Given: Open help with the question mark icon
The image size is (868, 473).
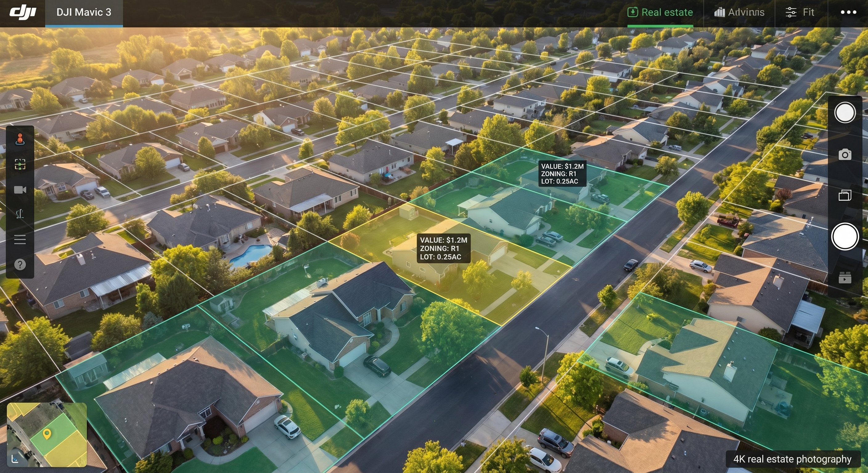Looking at the screenshot, I should (20, 265).
